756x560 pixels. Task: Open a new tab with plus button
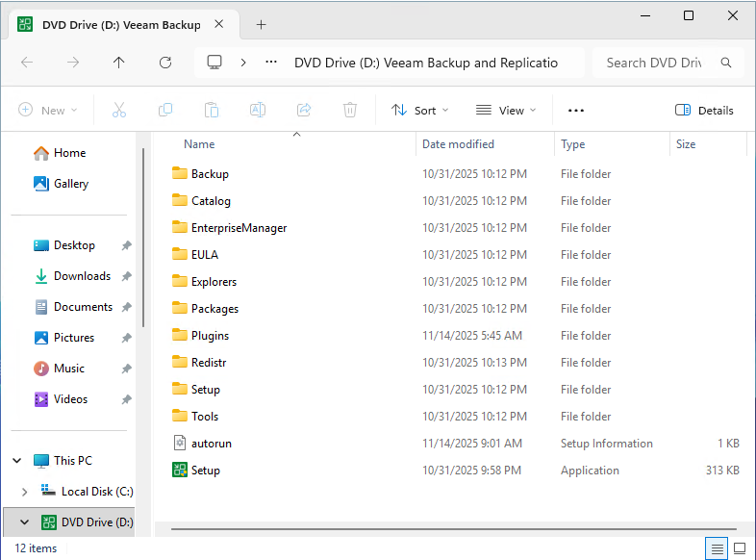click(261, 25)
